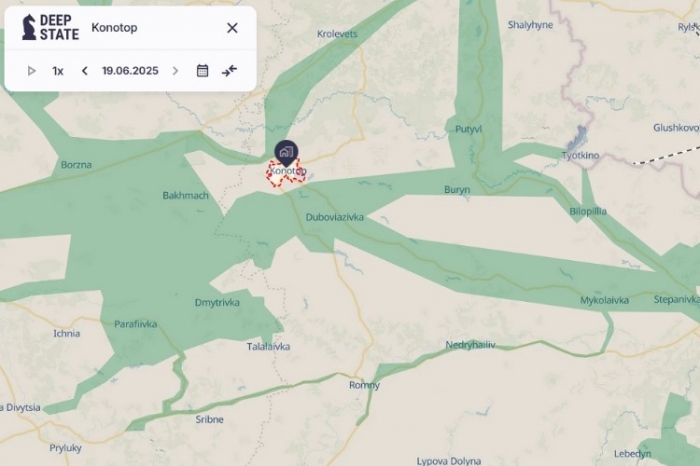Click the Krolevets map label
Viewport: 700px width, 466px height.
tap(337, 33)
